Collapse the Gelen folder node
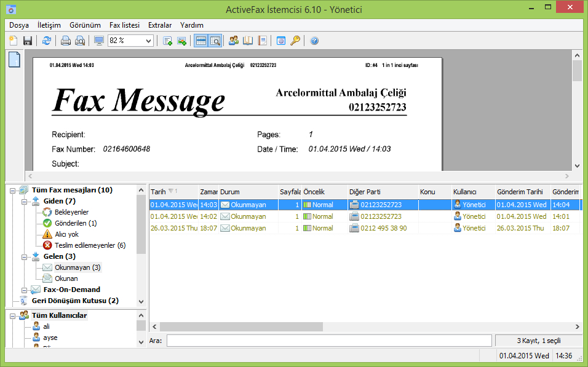Viewport: 588px width, 367px height. (24, 257)
